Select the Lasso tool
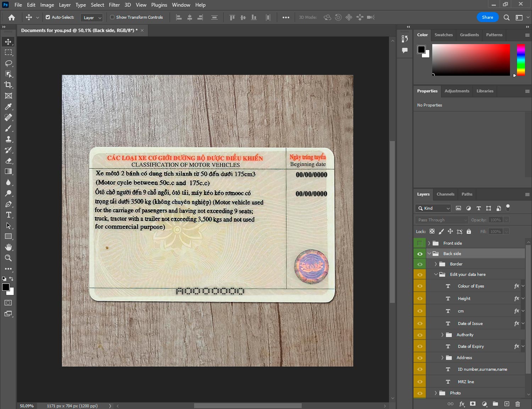Screen dimensions: 532x409 (8, 63)
